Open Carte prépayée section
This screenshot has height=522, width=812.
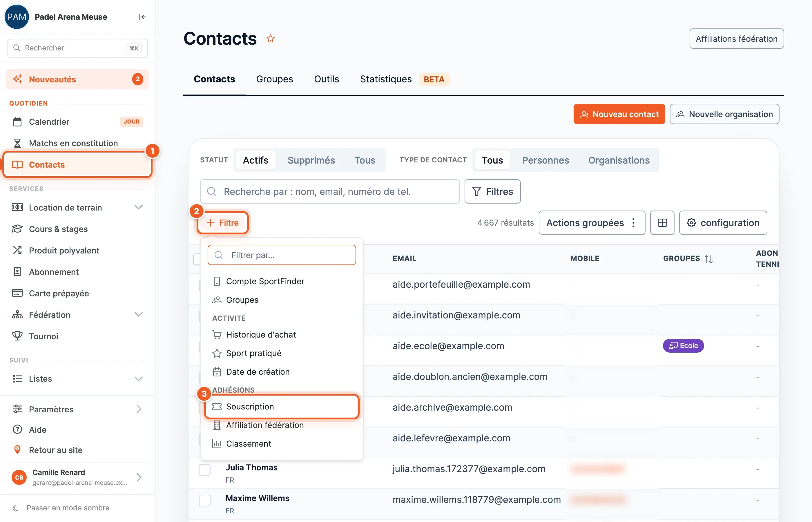pos(78,293)
